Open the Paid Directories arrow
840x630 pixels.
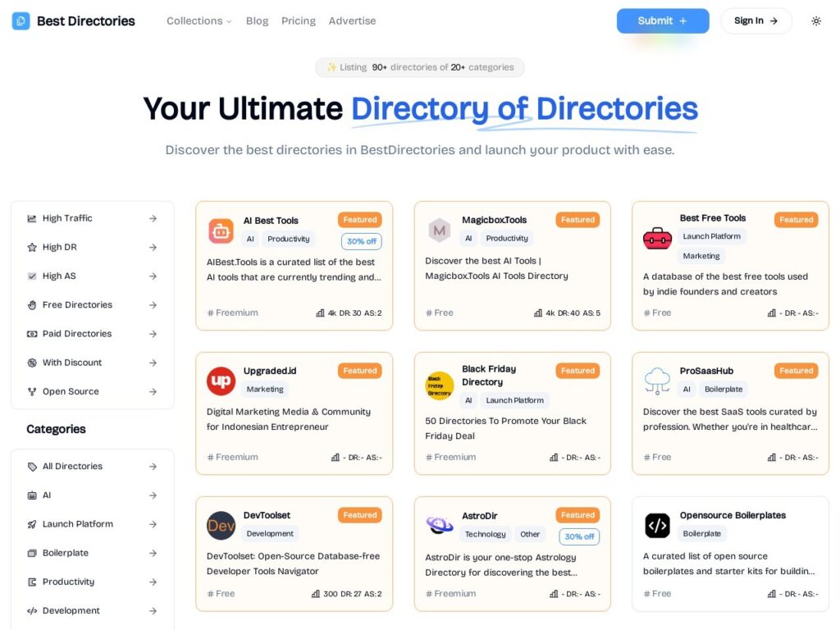click(153, 335)
